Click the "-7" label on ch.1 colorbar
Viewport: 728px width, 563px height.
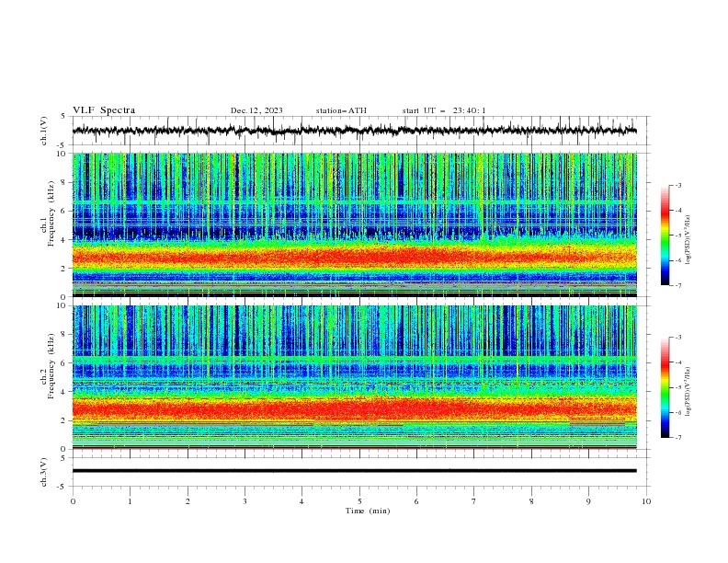tap(678, 285)
